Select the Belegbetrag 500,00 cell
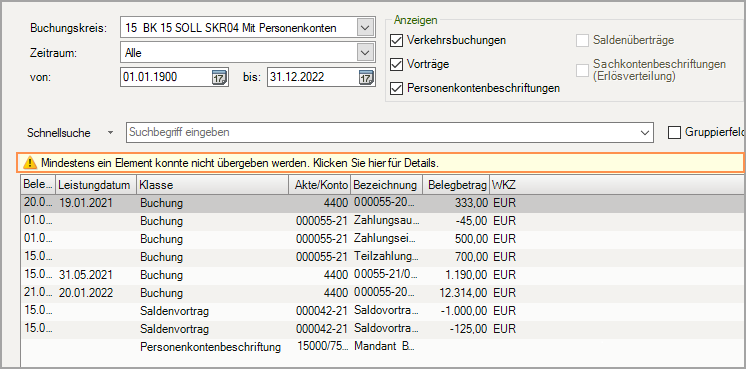The height and width of the screenshot is (369, 746). pos(456,239)
